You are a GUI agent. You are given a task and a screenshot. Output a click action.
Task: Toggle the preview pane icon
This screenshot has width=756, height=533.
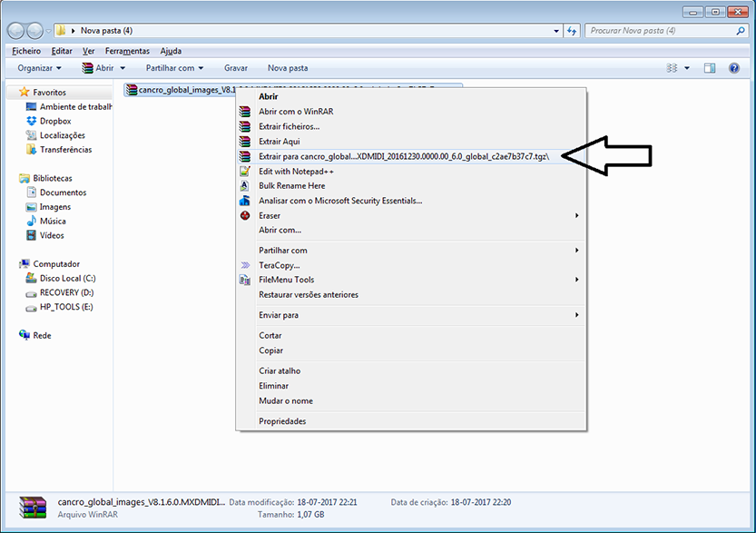(710, 68)
